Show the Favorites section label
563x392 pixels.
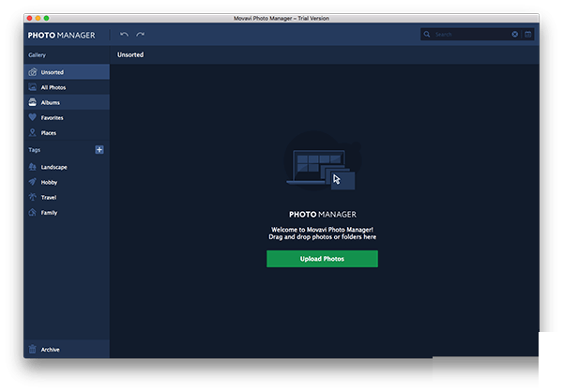[x=52, y=118]
